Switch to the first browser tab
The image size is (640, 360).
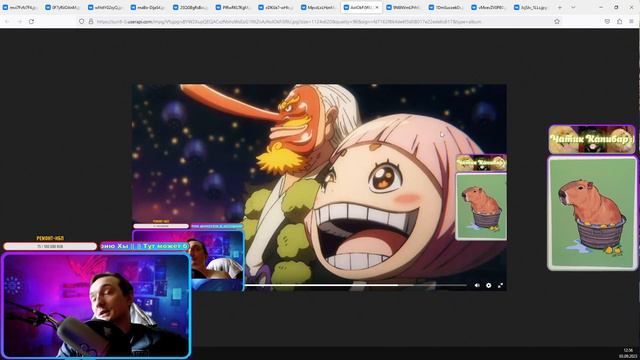pos(20,7)
